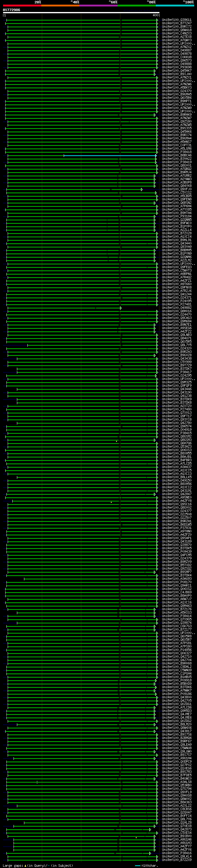The image size is (197, 868).
Task: Click the green ~80% identity color band
Action: tap(136, 6)
